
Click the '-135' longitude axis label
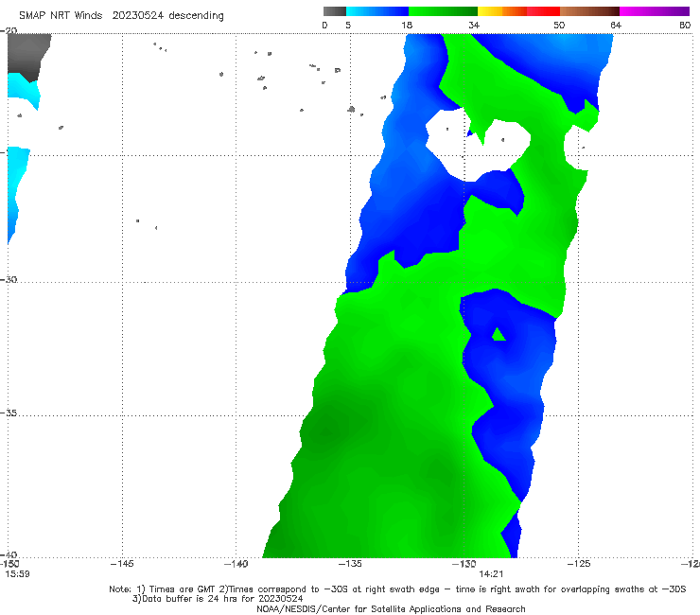click(x=350, y=564)
